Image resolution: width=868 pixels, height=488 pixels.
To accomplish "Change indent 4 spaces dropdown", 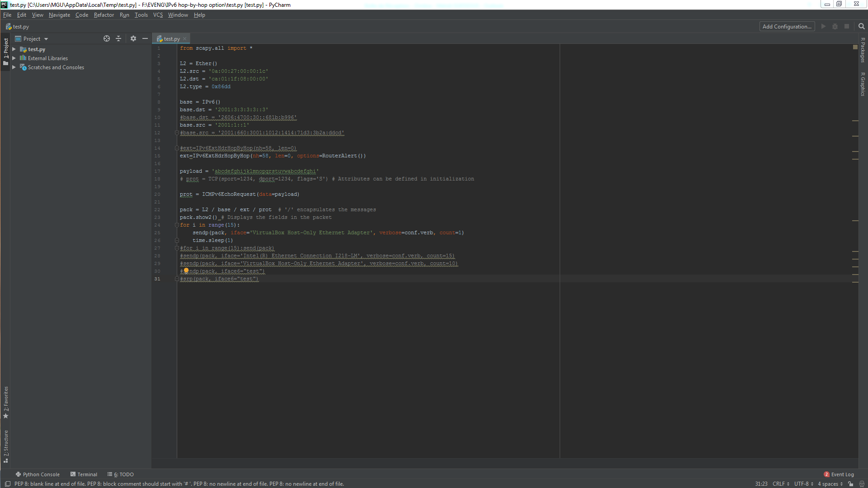I will click(830, 484).
